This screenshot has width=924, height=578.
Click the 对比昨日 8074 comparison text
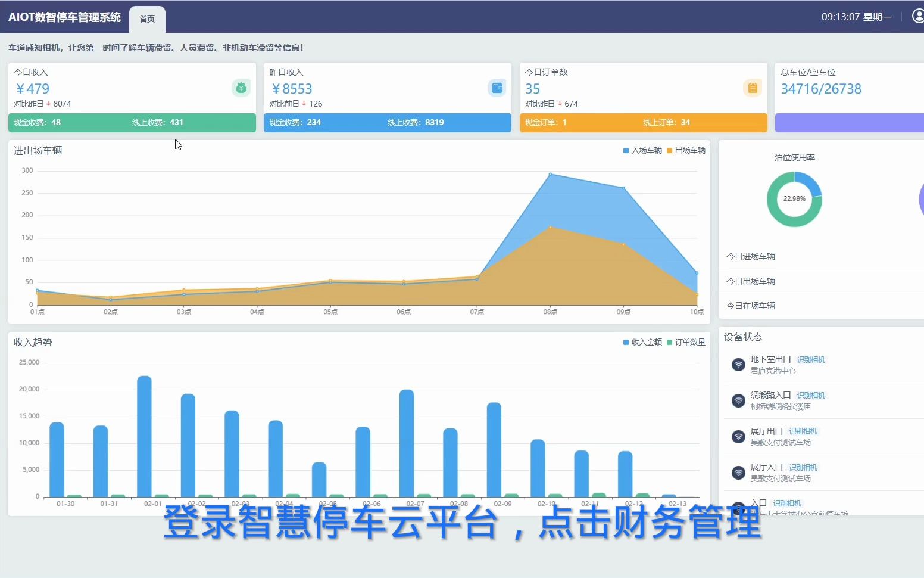coord(42,104)
